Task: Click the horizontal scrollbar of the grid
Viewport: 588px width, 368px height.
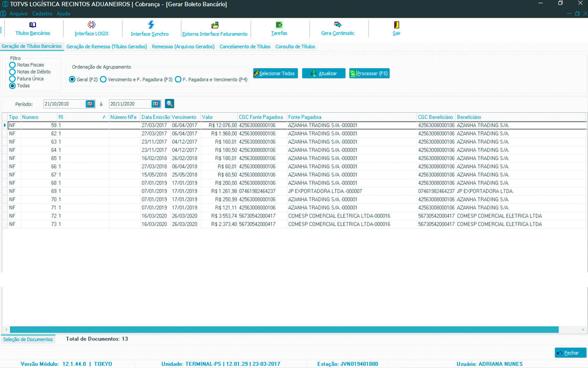Action: [284, 330]
